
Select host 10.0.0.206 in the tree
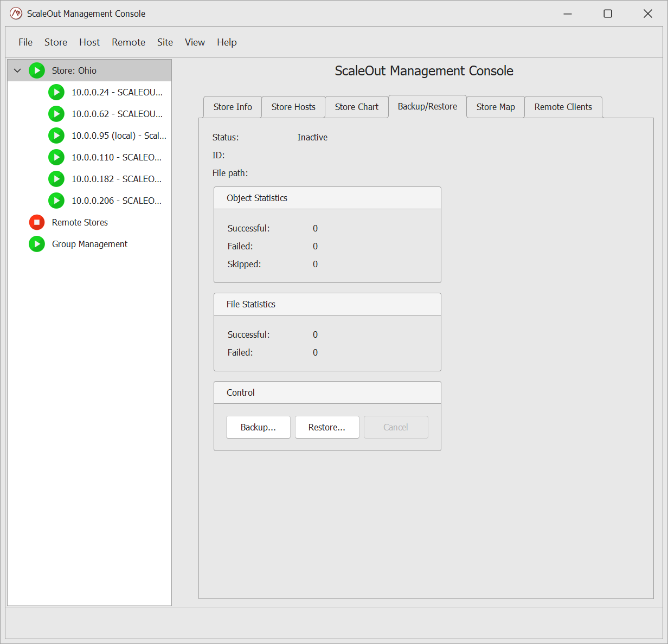(x=89, y=201)
